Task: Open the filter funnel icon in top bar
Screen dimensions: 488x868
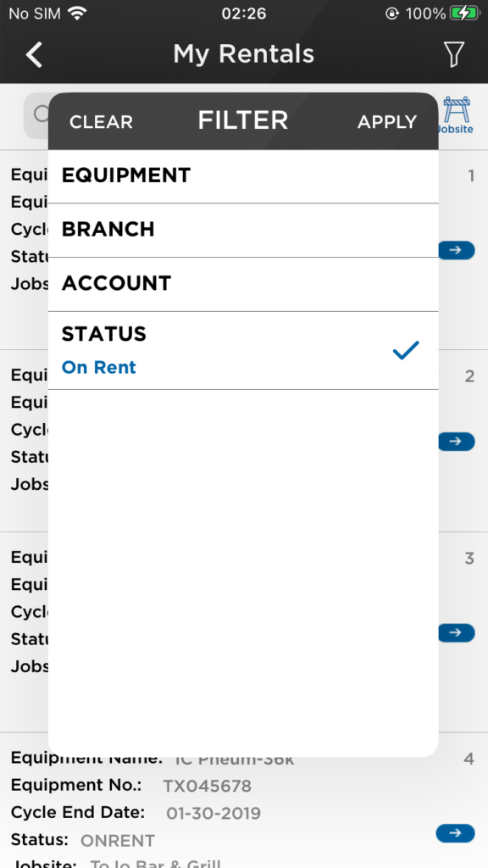Action: coord(454,53)
